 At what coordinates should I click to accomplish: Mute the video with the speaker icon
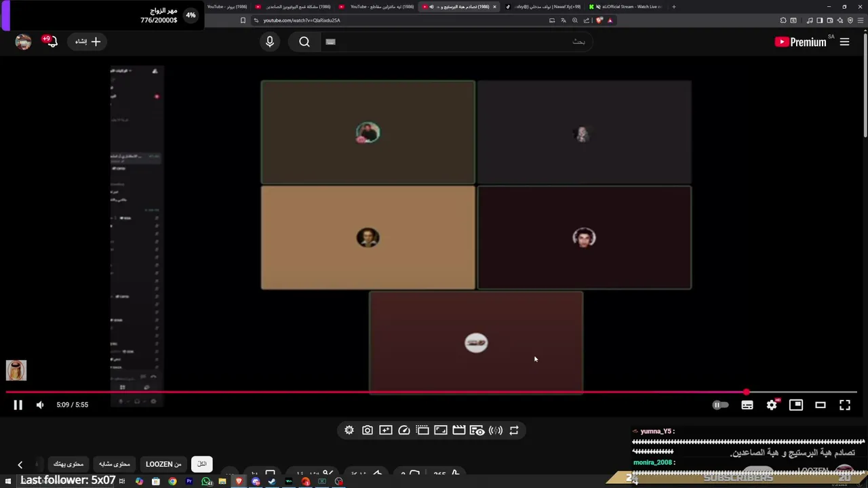pos(40,405)
